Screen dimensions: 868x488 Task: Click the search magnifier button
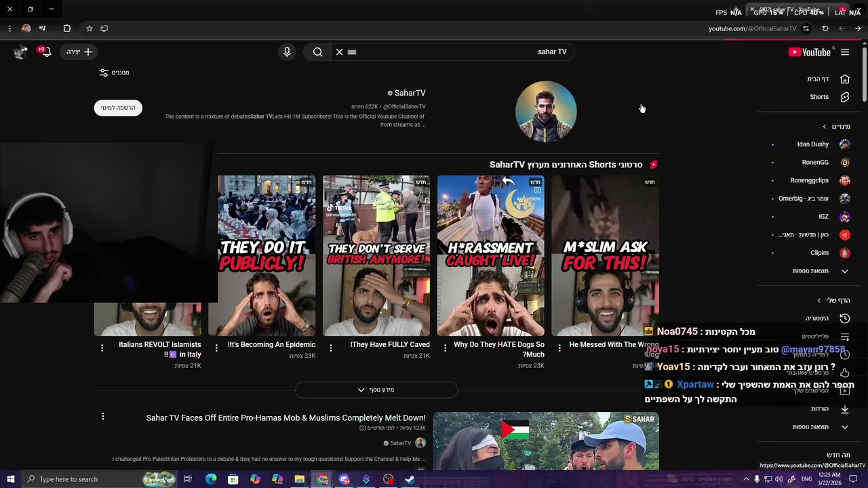point(317,52)
